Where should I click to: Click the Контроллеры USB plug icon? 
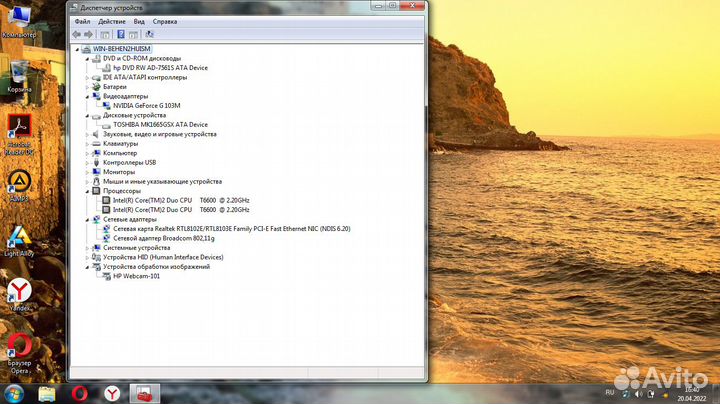pyautogui.click(x=96, y=163)
